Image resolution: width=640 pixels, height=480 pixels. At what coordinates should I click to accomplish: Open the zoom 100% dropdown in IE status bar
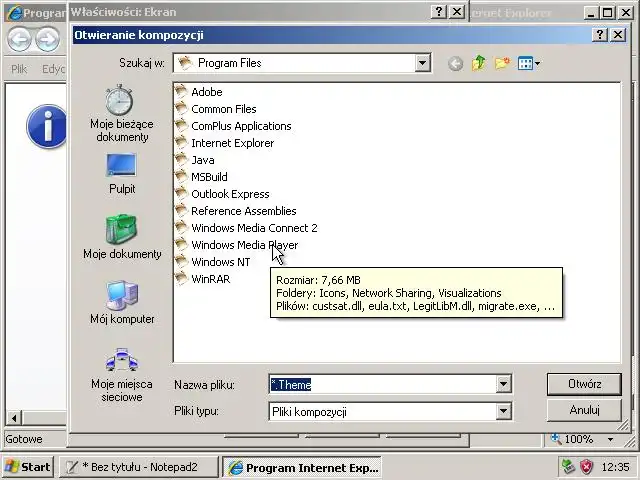pyautogui.click(x=610, y=439)
